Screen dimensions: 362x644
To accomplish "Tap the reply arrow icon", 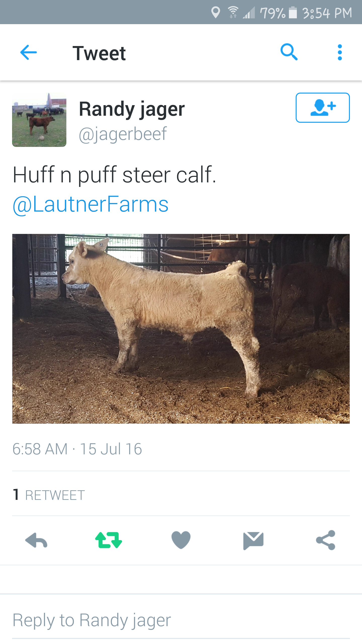I will pos(36,540).
